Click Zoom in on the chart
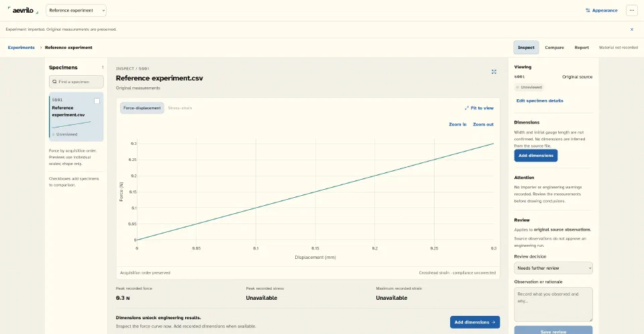 pos(458,125)
